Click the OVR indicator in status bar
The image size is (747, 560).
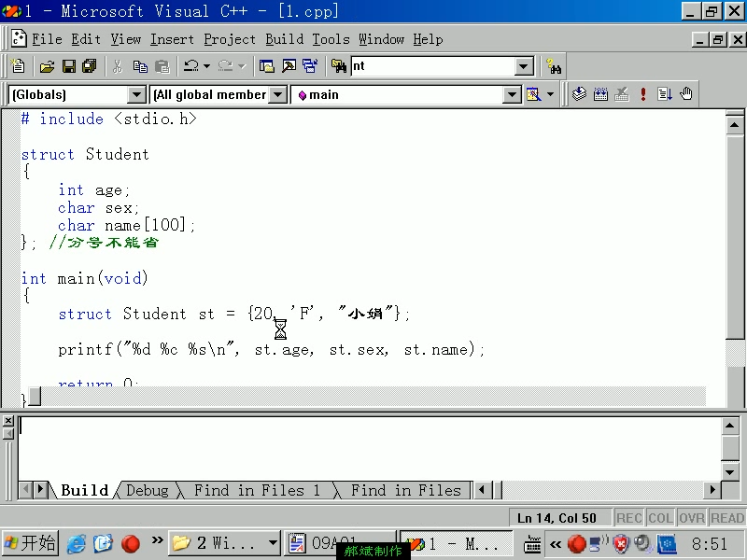click(x=692, y=518)
